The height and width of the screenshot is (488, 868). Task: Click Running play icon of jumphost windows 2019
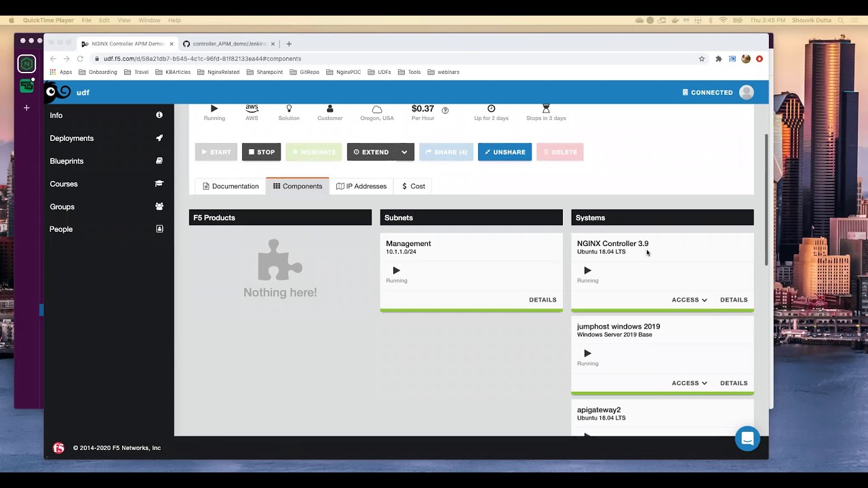pos(588,353)
